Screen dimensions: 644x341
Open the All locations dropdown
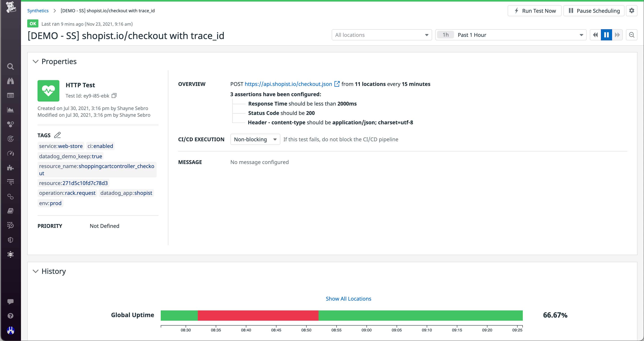pyautogui.click(x=382, y=35)
